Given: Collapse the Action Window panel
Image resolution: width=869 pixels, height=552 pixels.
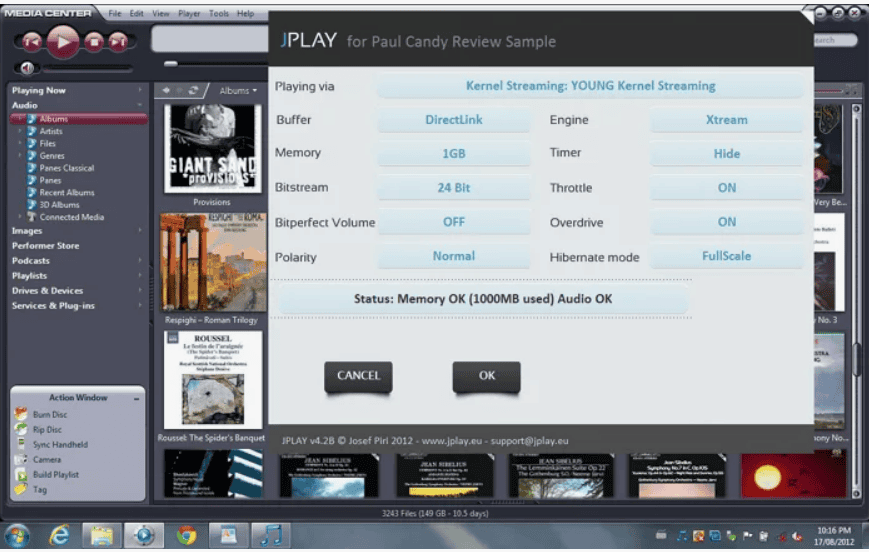Looking at the screenshot, I should click(136, 398).
